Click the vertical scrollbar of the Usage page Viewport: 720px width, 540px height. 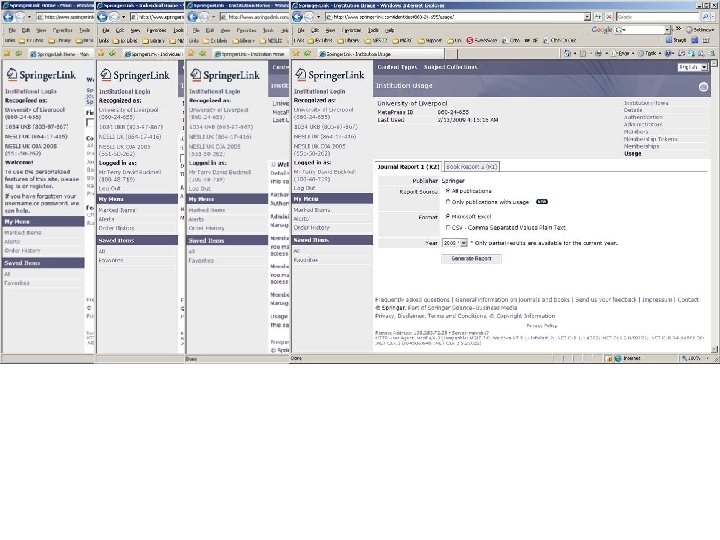point(714,206)
